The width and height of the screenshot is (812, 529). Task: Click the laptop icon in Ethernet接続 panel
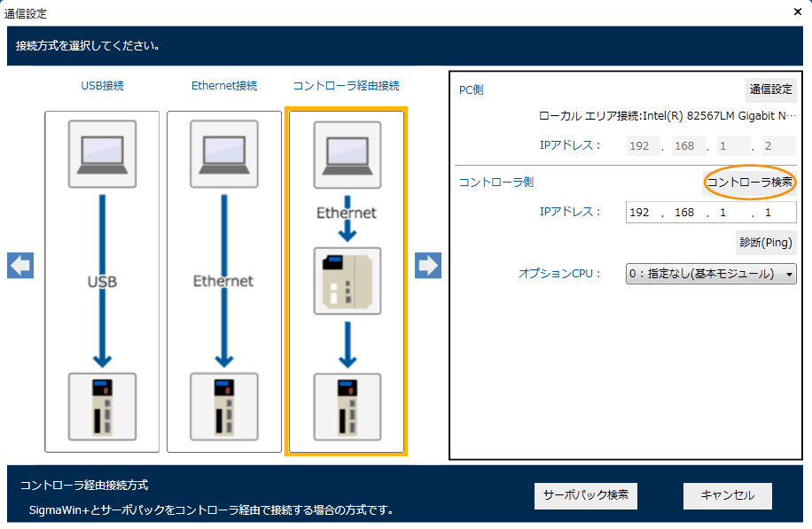pyautogui.click(x=224, y=155)
